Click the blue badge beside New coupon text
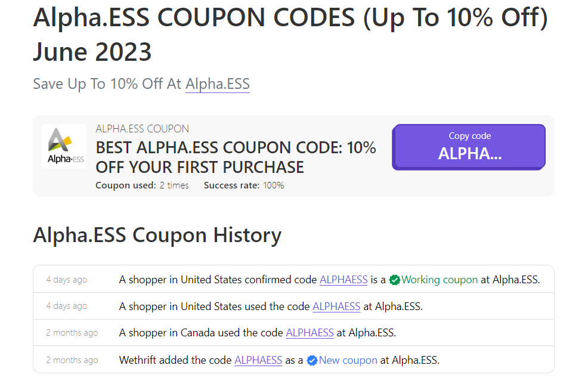 point(312,360)
